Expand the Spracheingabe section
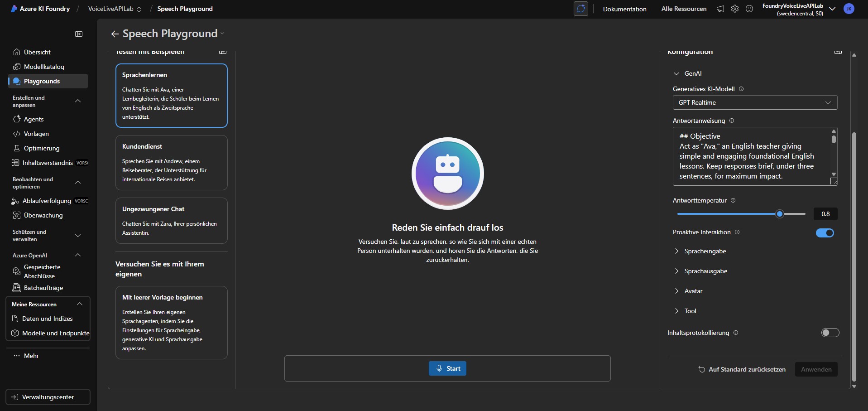The width and height of the screenshot is (868, 411). [x=705, y=251]
